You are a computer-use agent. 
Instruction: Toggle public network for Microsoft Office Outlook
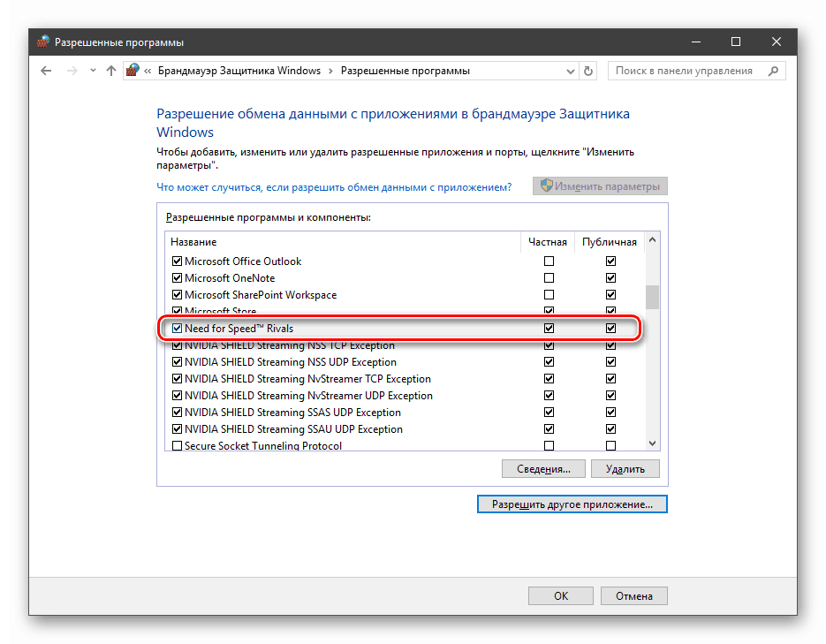(610, 261)
